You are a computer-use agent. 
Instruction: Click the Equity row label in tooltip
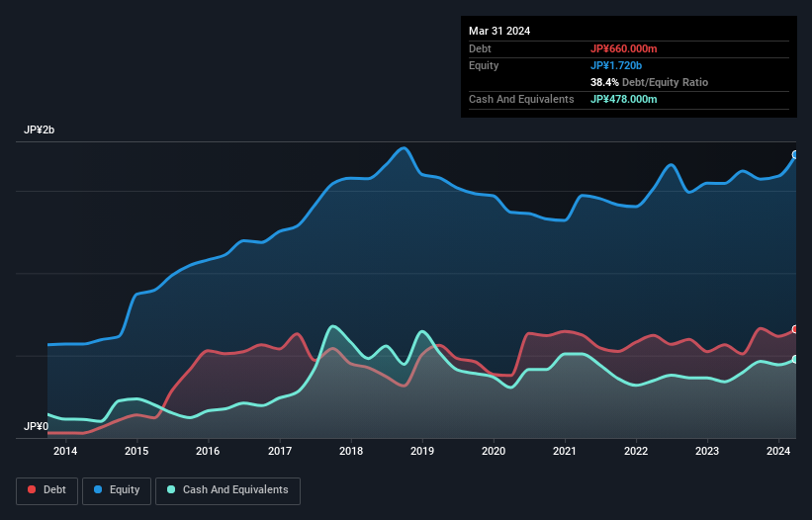484,65
